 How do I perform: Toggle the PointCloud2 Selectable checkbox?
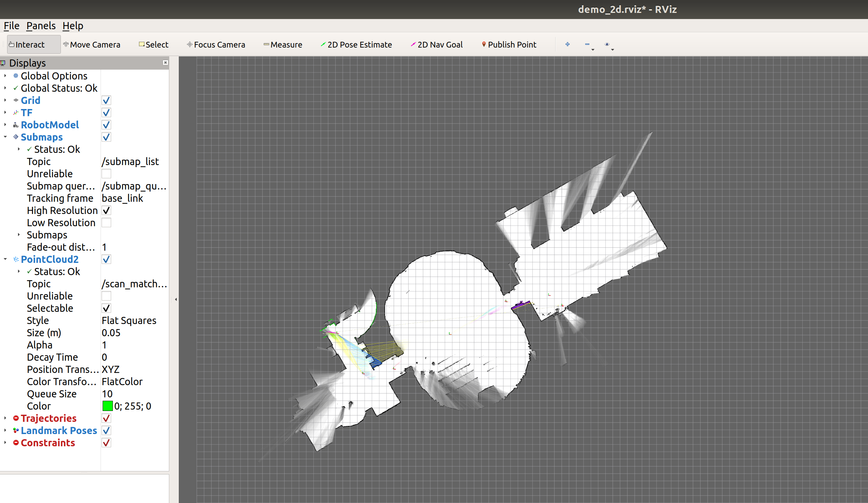coord(106,308)
